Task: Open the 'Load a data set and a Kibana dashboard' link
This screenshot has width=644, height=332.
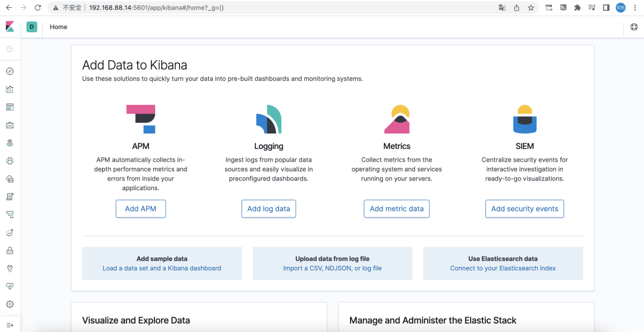Action: tap(162, 268)
